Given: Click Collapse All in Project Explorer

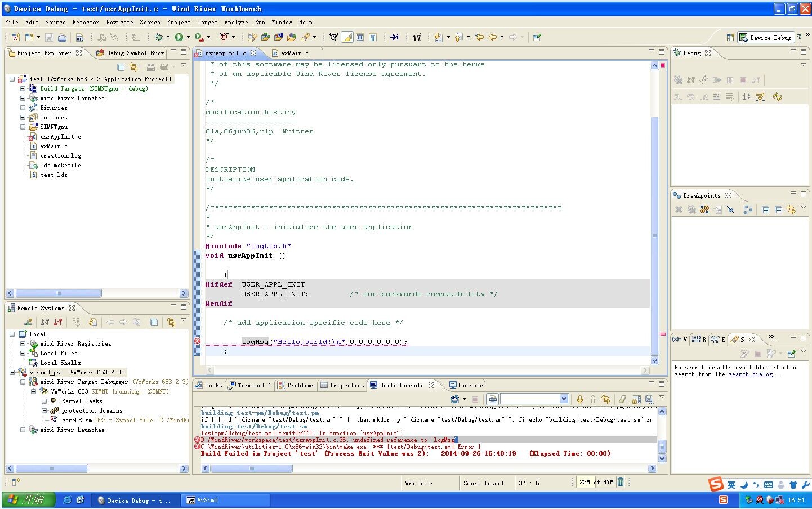Looking at the screenshot, I should [x=121, y=67].
